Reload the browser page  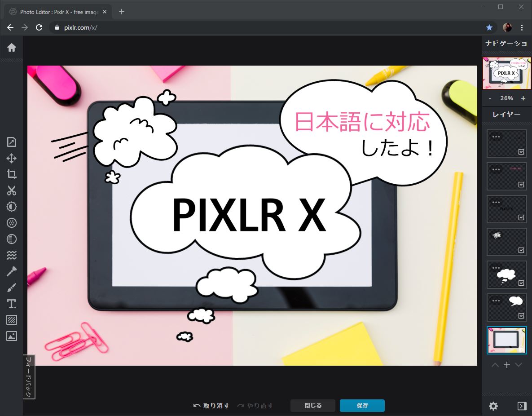point(39,27)
